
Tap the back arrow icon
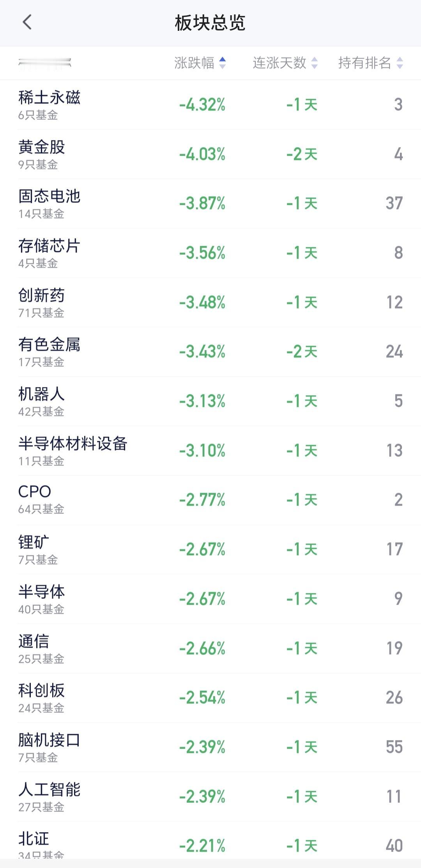[27, 22]
